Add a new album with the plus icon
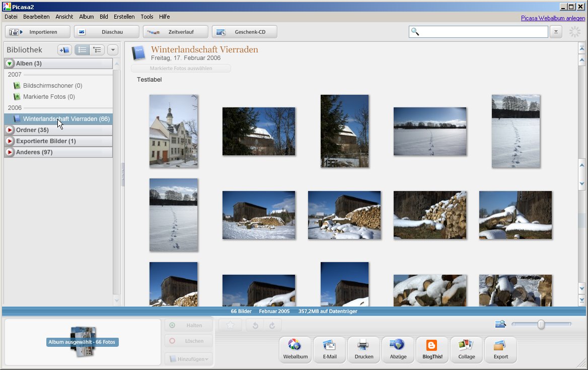 [64, 50]
